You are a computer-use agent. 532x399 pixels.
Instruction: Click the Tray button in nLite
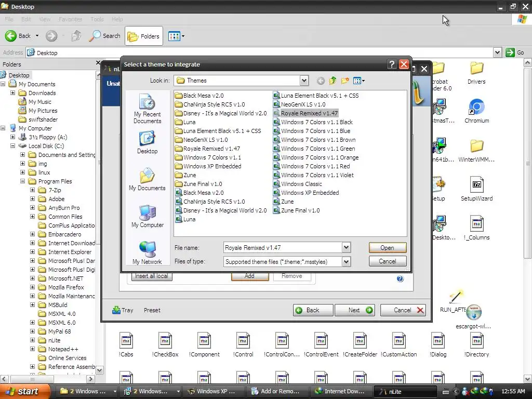click(123, 310)
